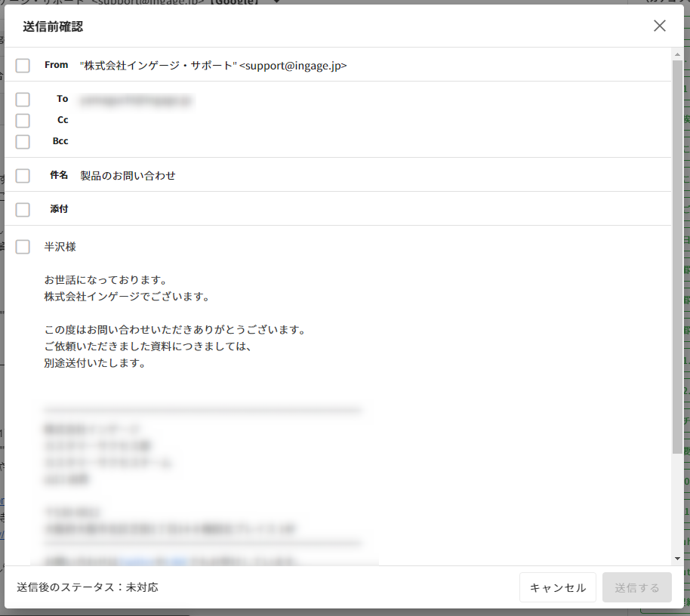Enable the Bcc checkbox
The image size is (690, 616).
(x=23, y=142)
